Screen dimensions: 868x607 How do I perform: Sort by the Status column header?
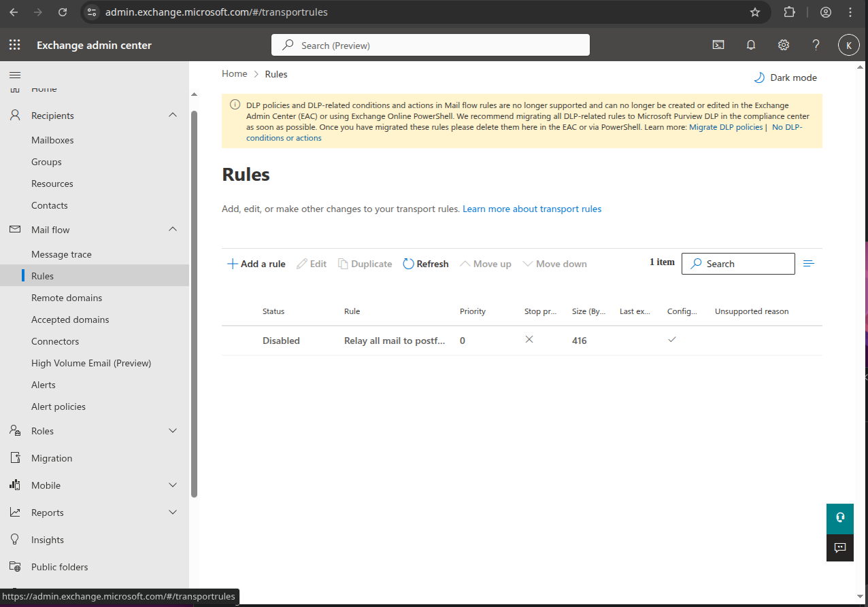pyautogui.click(x=273, y=311)
